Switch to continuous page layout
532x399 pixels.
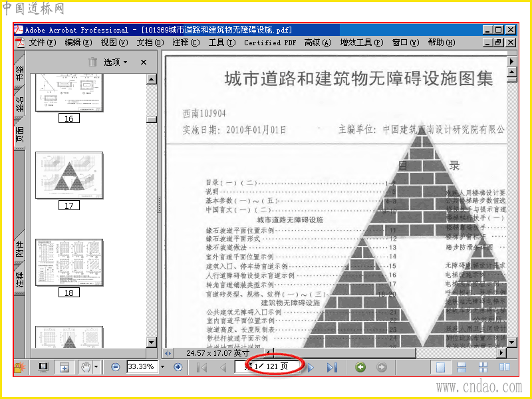[x=462, y=367]
